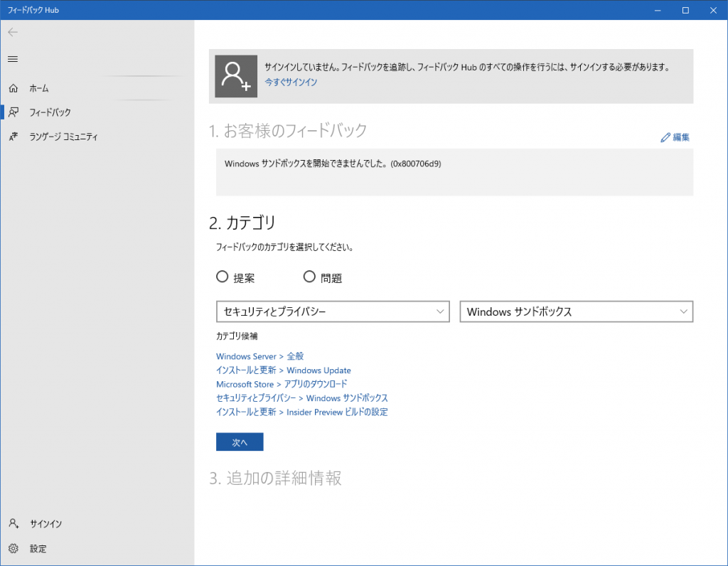
Task: Click the Feedback (フィードバック) sidebar icon
Action: (13, 112)
